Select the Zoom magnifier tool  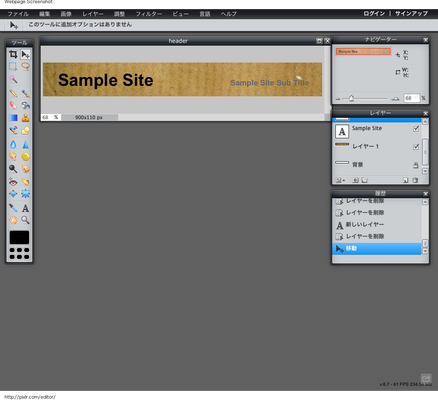tap(25, 220)
